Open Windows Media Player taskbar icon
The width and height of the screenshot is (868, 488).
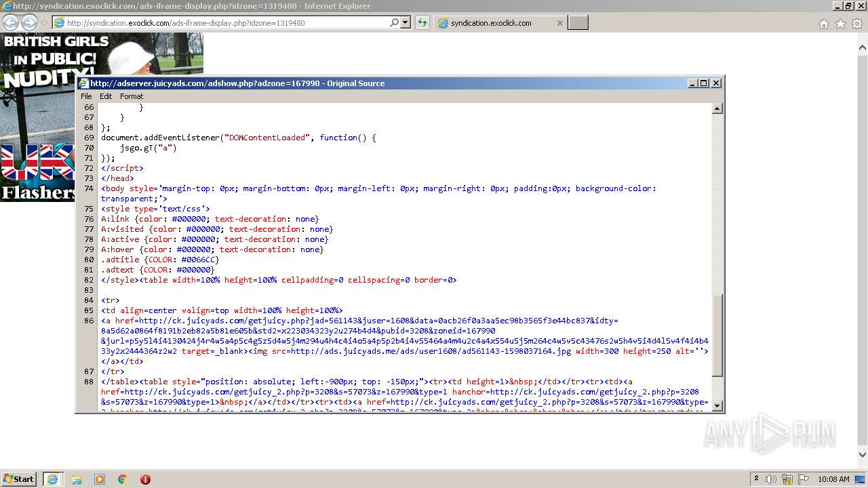[x=100, y=479]
